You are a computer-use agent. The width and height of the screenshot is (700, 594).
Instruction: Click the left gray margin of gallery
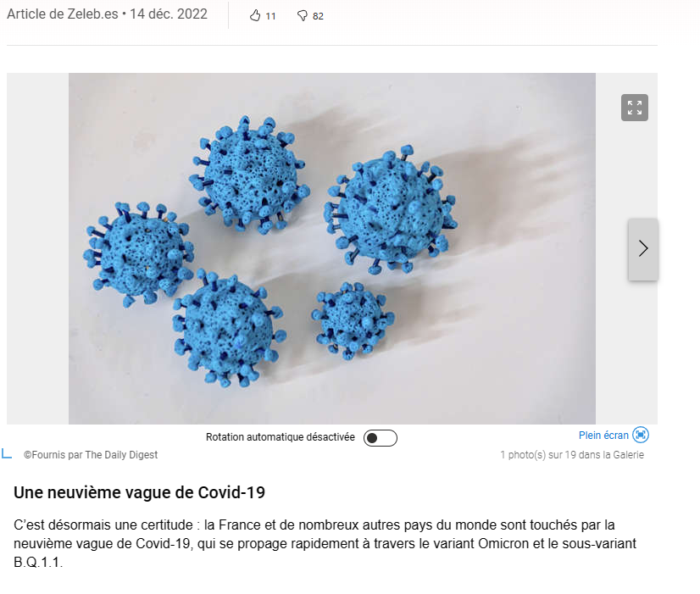point(37,248)
